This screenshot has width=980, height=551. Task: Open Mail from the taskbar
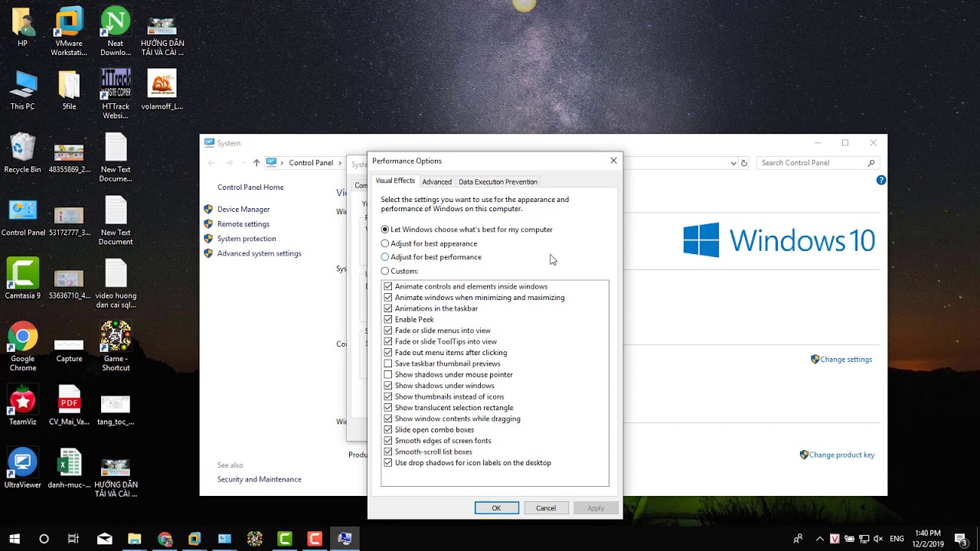coord(104,539)
